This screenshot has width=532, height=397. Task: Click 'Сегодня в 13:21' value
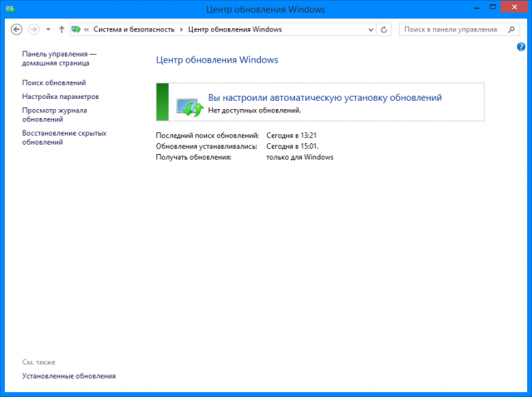(291, 136)
